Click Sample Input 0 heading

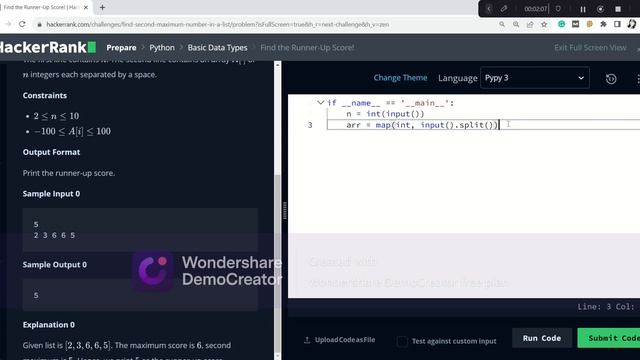[x=51, y=194]
